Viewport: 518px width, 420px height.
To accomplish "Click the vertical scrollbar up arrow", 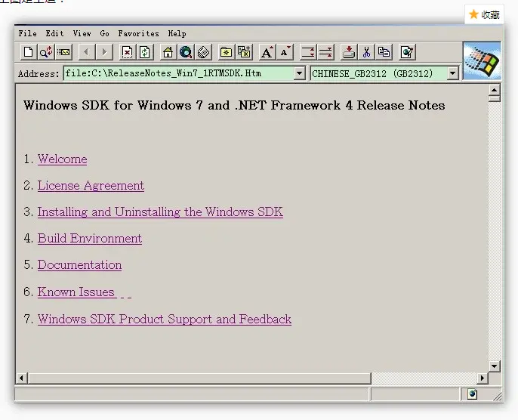I will tap(494, 90).
